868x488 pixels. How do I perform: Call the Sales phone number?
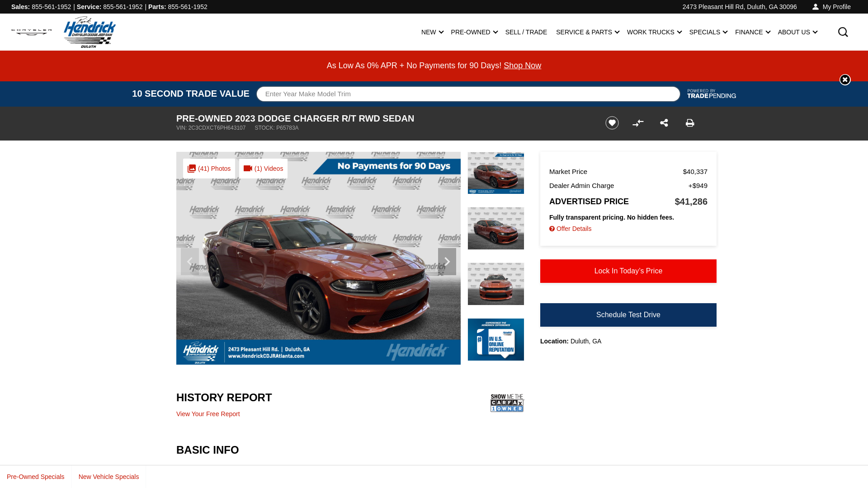click(51, 7)
